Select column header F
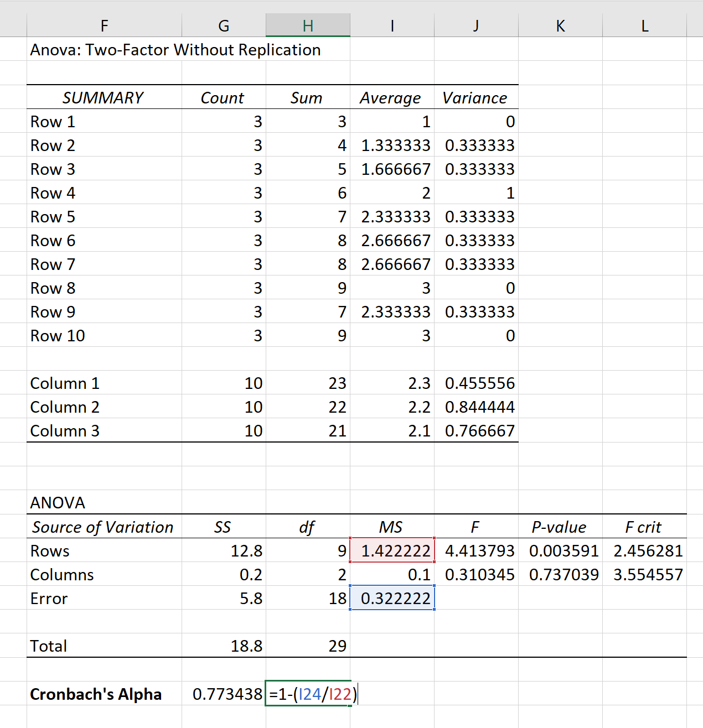The image size is (703, 728). click(x=104, y=25)
